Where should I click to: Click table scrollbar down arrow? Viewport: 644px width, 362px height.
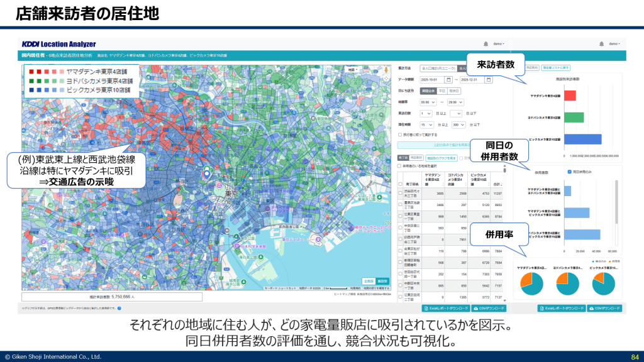coord(505,300)
